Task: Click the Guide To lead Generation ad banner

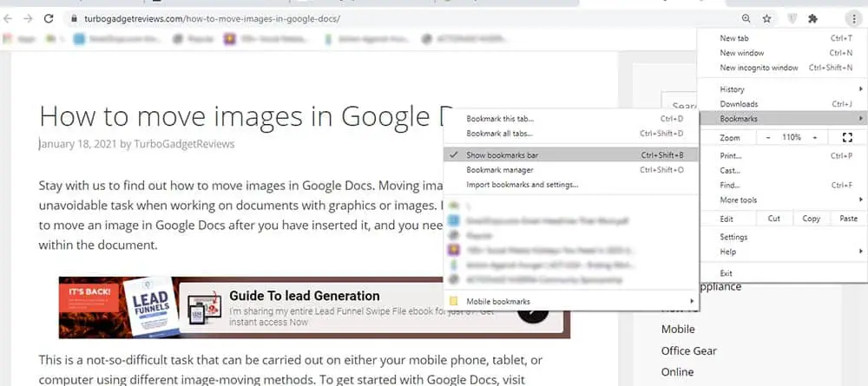Action: pos(314,307)
